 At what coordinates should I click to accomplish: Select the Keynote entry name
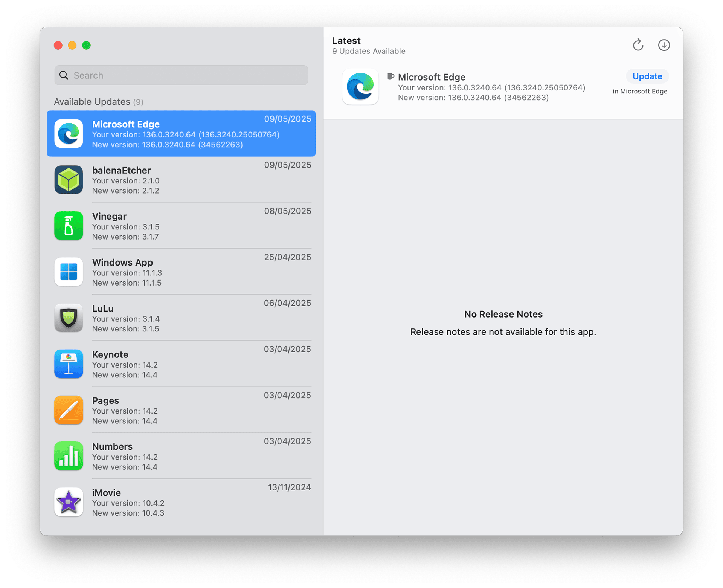[110, 354]
